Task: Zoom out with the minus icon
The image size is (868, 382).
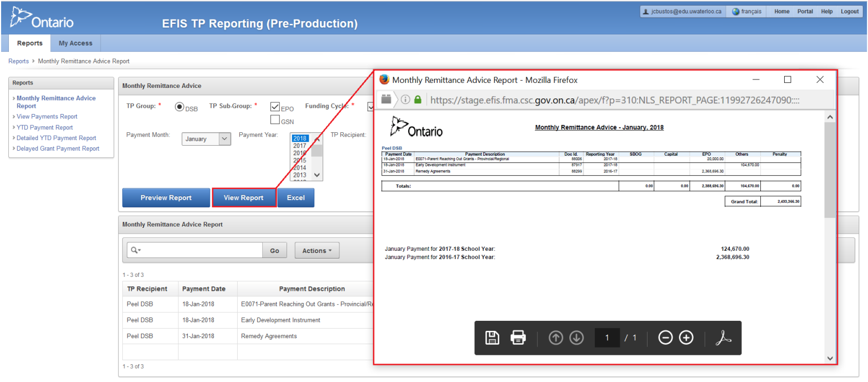Action: [x=665, y=338]
